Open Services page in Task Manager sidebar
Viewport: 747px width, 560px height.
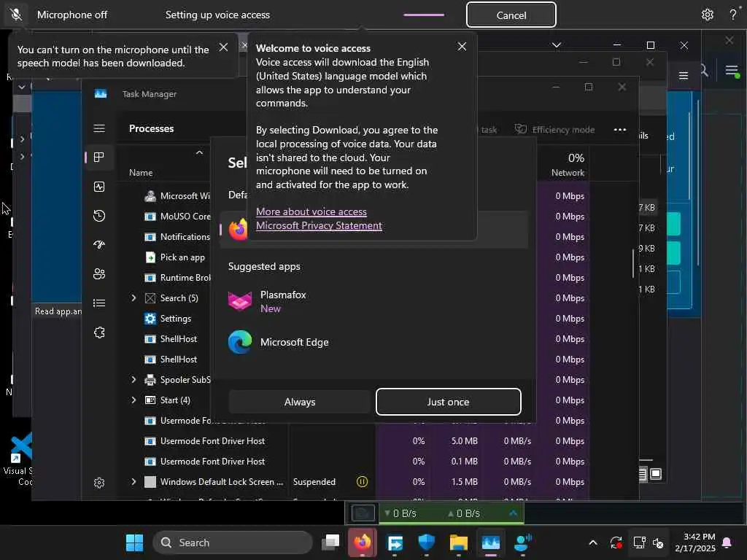click(99, 332)
